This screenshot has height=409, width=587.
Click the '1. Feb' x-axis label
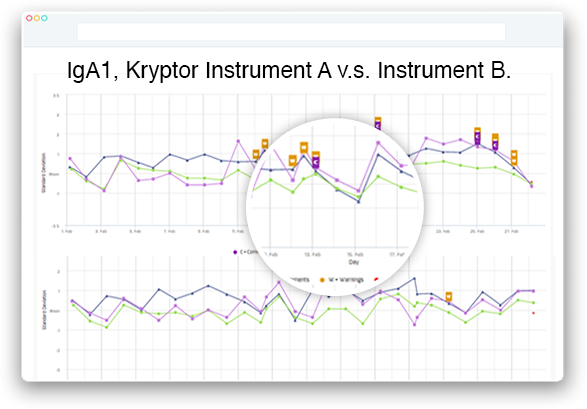[x=67, y=231]
